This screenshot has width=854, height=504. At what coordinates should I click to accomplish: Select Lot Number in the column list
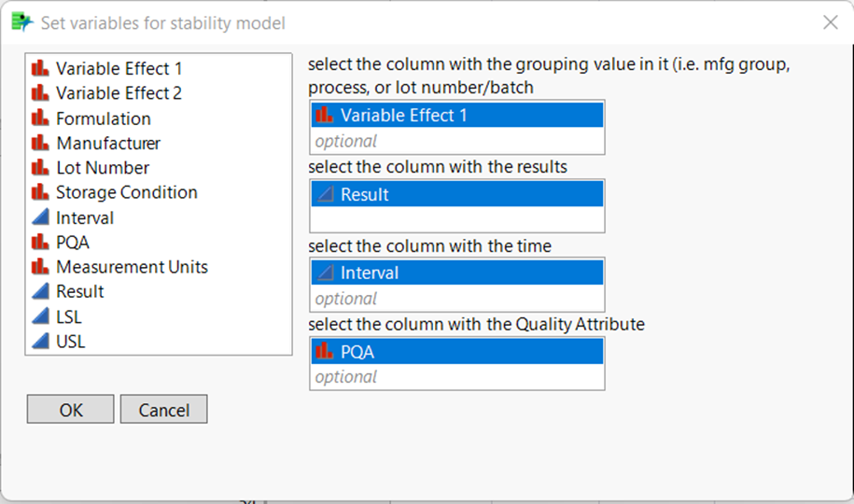click(103, 168)
